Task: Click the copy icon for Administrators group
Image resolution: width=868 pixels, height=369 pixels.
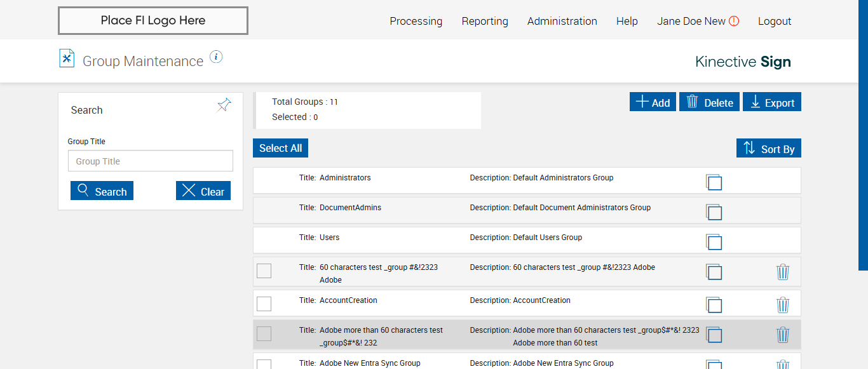Action: 714,182
